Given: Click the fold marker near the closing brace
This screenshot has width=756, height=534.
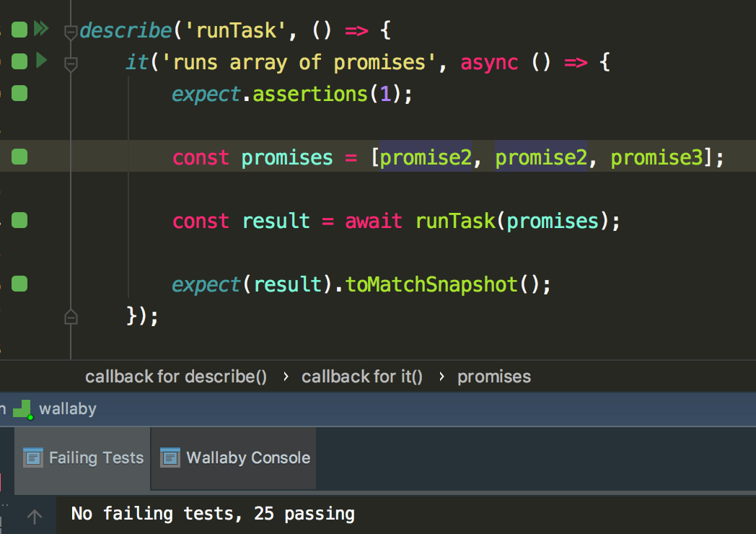Looking at the screenshot, I should [70, 316].
